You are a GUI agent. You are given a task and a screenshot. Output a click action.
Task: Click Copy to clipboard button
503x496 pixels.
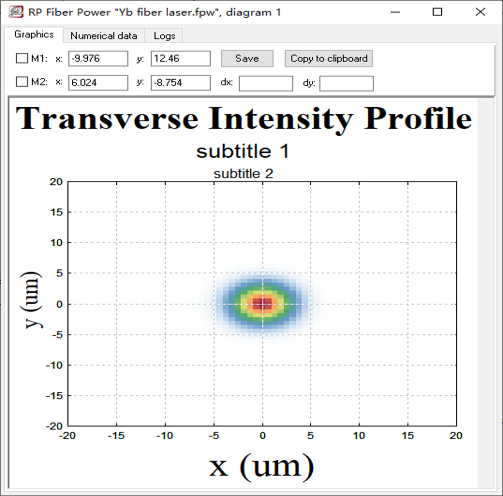pyautogui.click(x=329, y=59)
